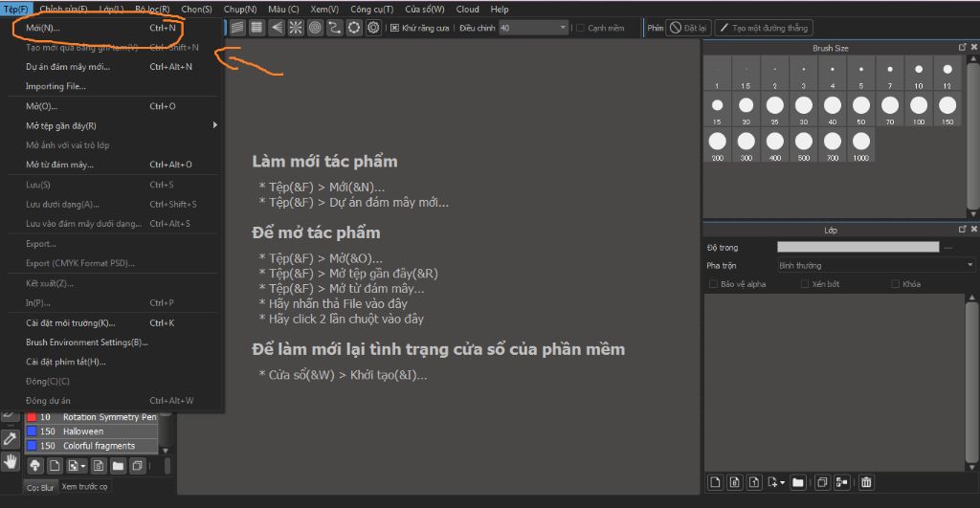Click add script brush icon
This screenshot has width=980, height=508.
pos(99,466)
